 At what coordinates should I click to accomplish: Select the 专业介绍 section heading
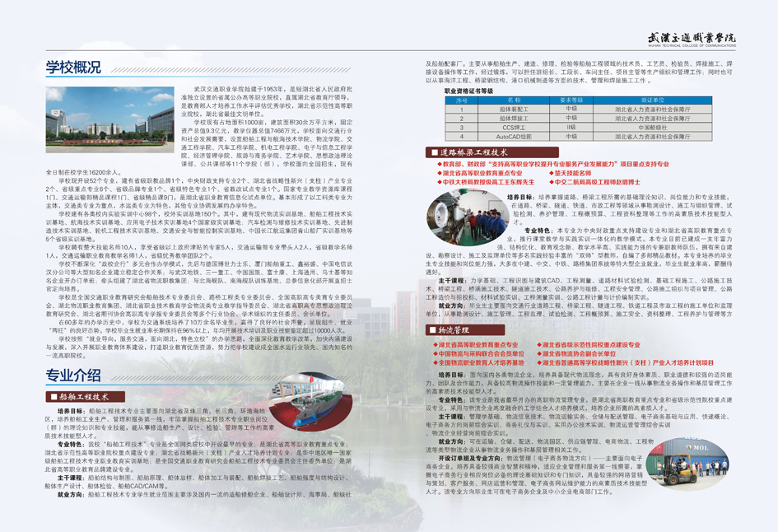[73, 376]
